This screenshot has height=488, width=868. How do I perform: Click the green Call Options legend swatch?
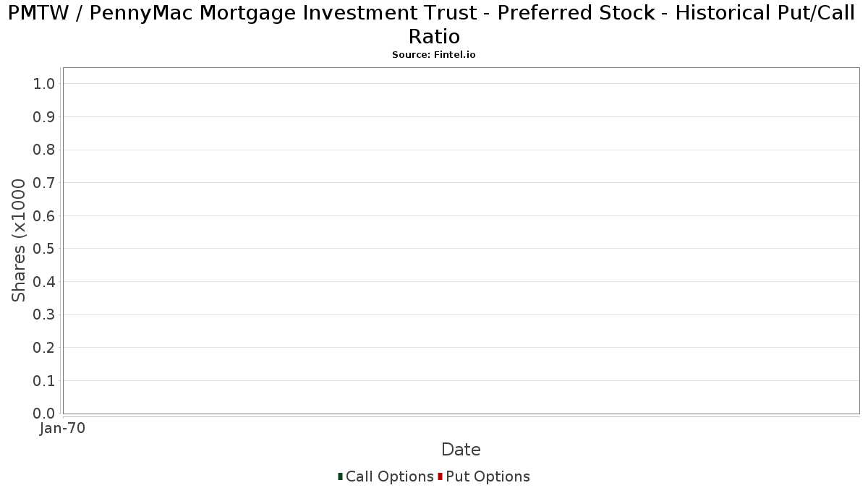point(340,476)
